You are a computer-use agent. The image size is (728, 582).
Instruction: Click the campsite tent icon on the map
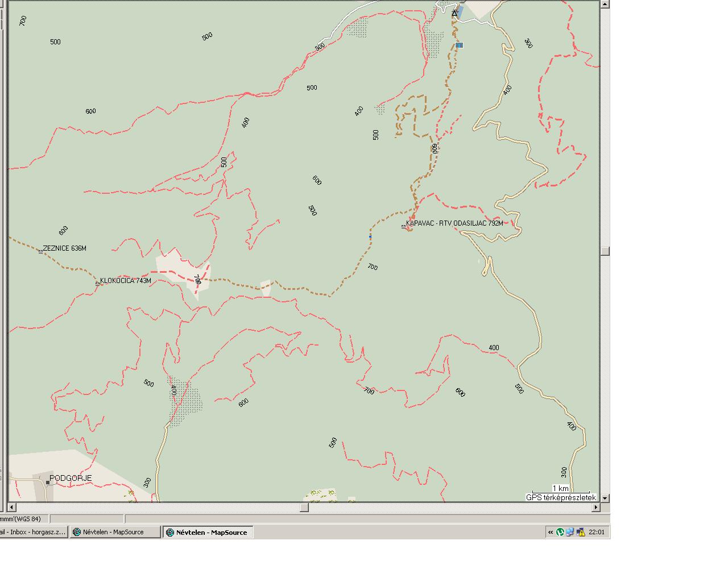[x=454, y=13]
